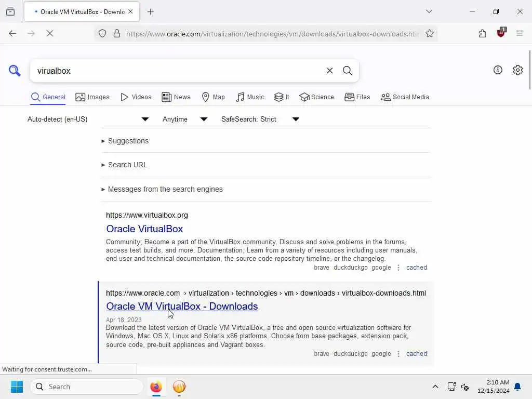532x399 pixels.
Task: Open search preferences gear icon
Action: click(x=517, y=70)
